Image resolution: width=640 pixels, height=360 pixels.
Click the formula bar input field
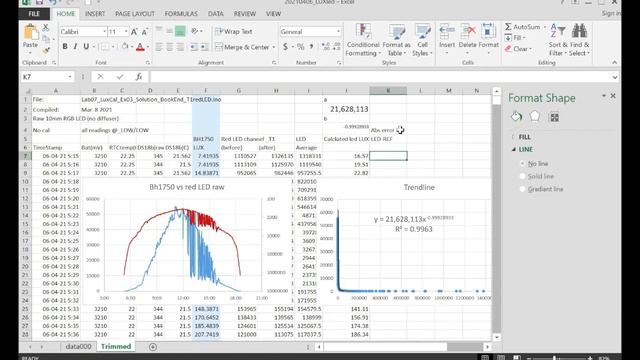click(x=380, y=77)
